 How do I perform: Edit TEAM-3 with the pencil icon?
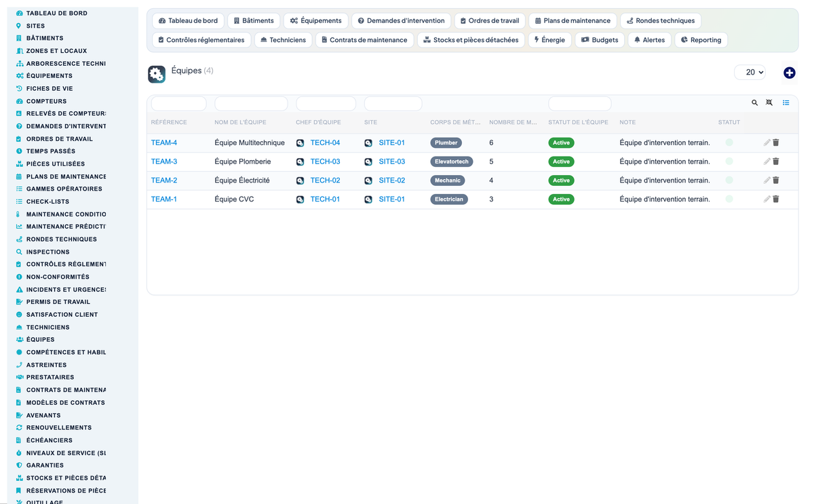767,161
